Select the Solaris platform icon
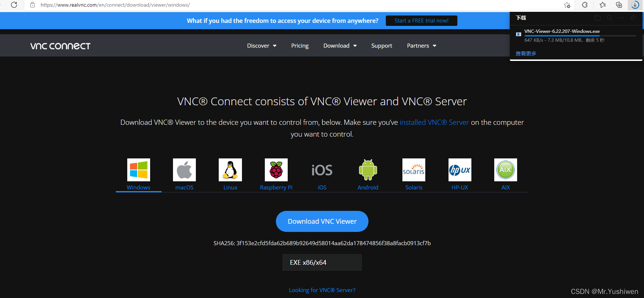Screen dimensions: 644x298 point(413,170)
